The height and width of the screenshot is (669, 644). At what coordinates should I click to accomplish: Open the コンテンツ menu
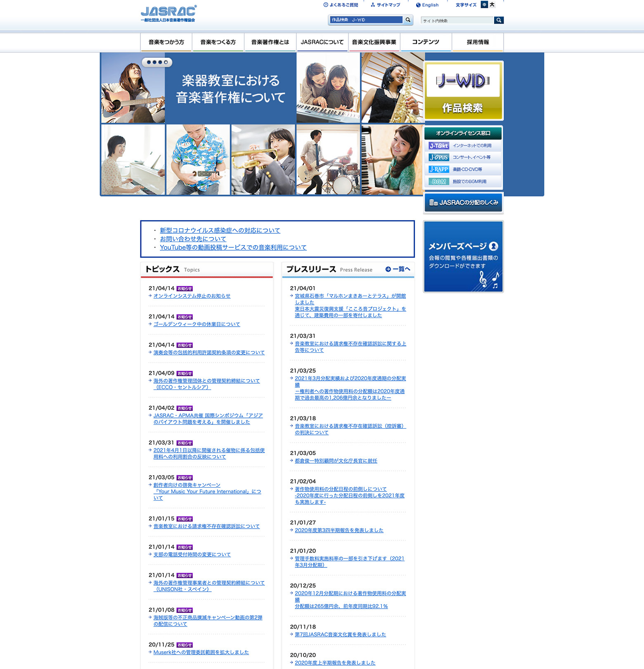tap(426, 42)
